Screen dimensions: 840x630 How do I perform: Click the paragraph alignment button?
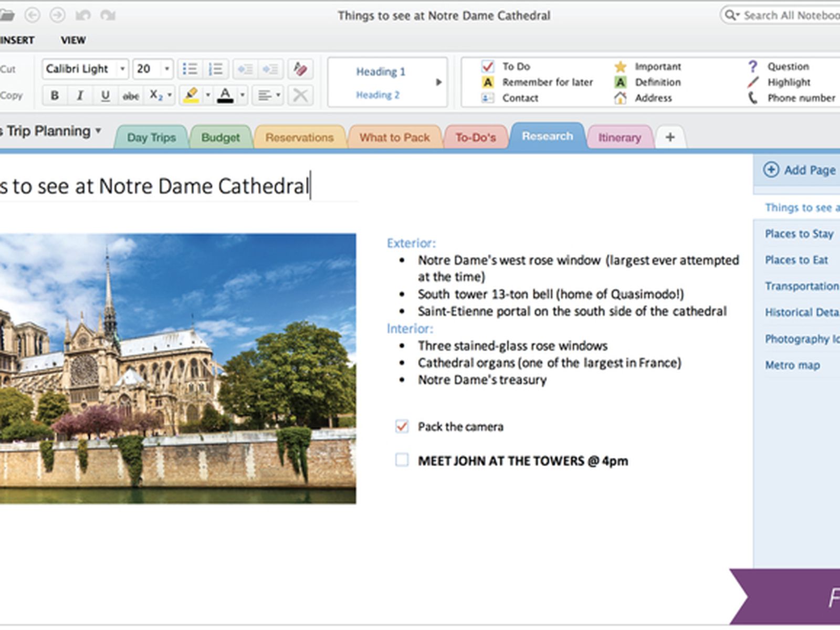[x=264, y=96]
